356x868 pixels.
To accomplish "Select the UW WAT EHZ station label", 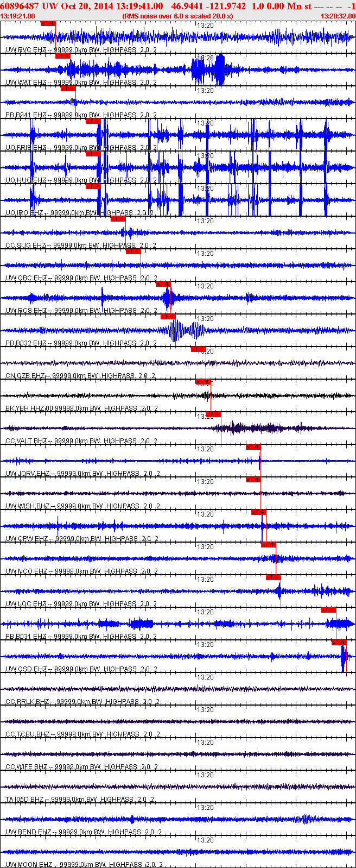I will pyautogui.click(x=81, y=83).
